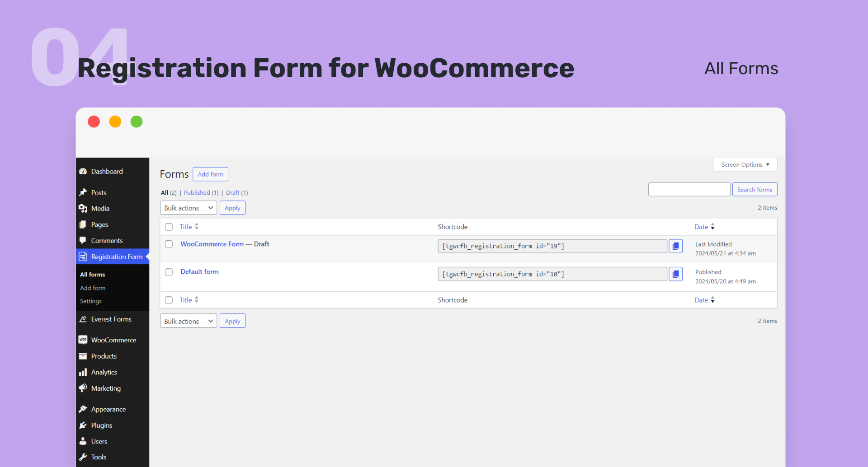Click the Dashboard gauge icon
The width and height of the screenshot is (868, 467).
pyautogui.click(x=83, y=172)
